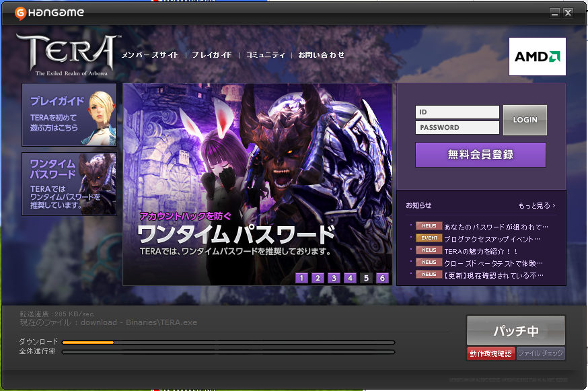
Task: Switch banner to slide 6
Action: tap(383, 278)
